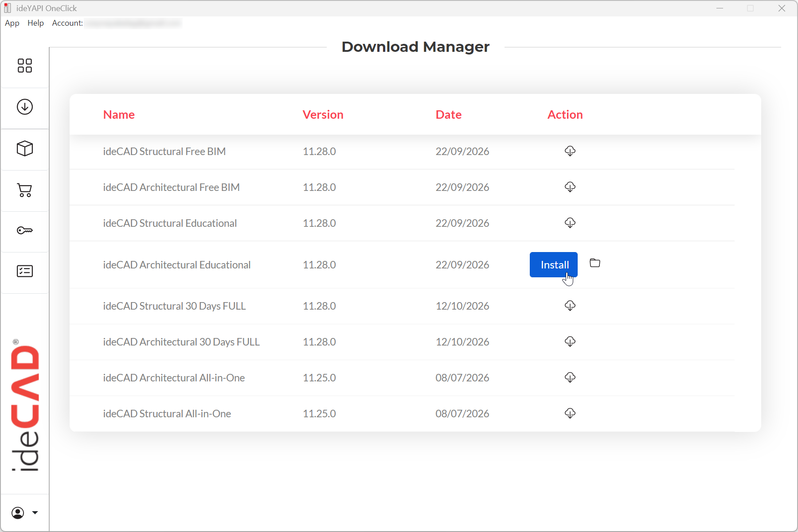Install ideCAD Architectural Educational
The height and width of the screenshot is (532, 798).
[x=554, y=264]
